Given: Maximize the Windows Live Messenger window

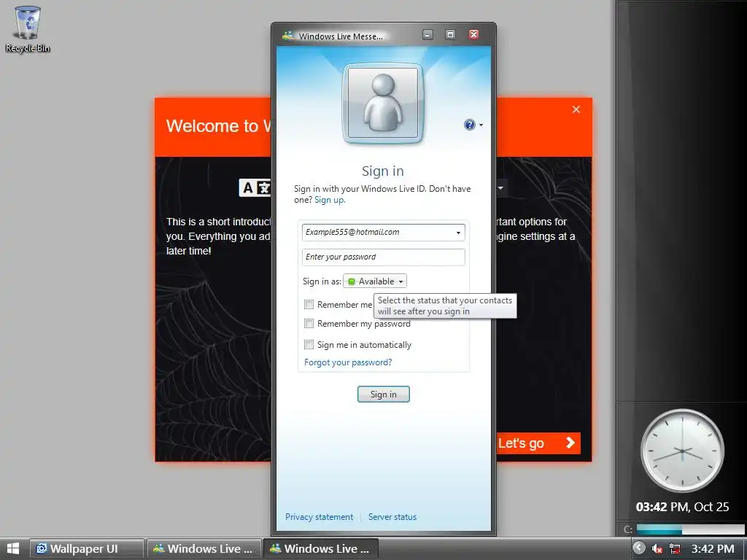Looking at the screenshot, I should click(450, 35).
